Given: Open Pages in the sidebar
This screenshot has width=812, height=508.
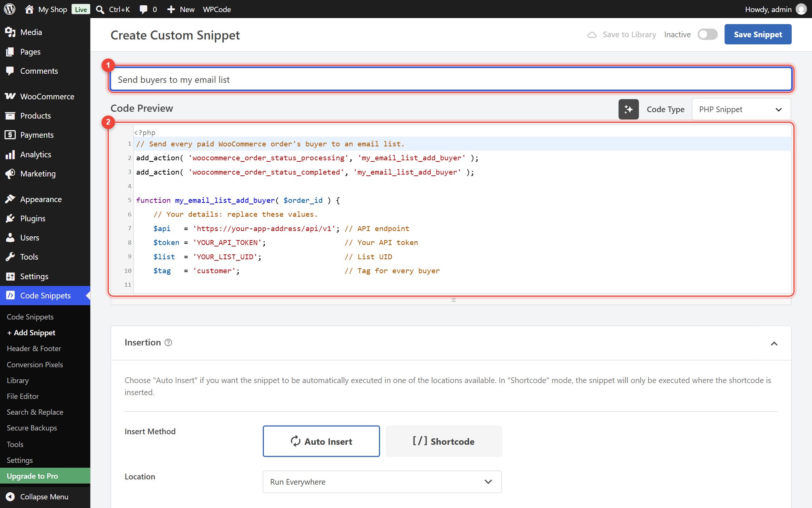Looking at the screenshot, I should pos(30,52).
